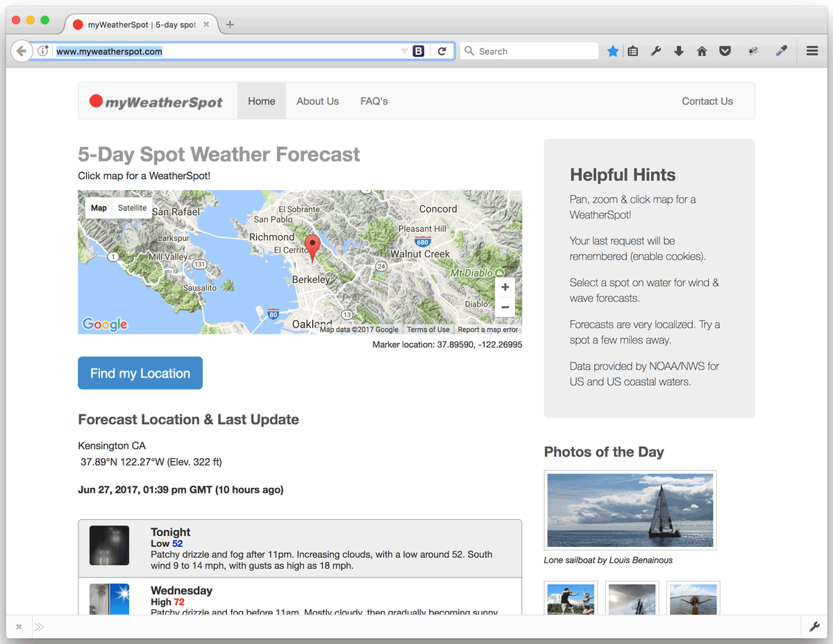Screen dimensions: 833x644
Task: Open the hamburger browser menu
Action: tap(811, 51)
